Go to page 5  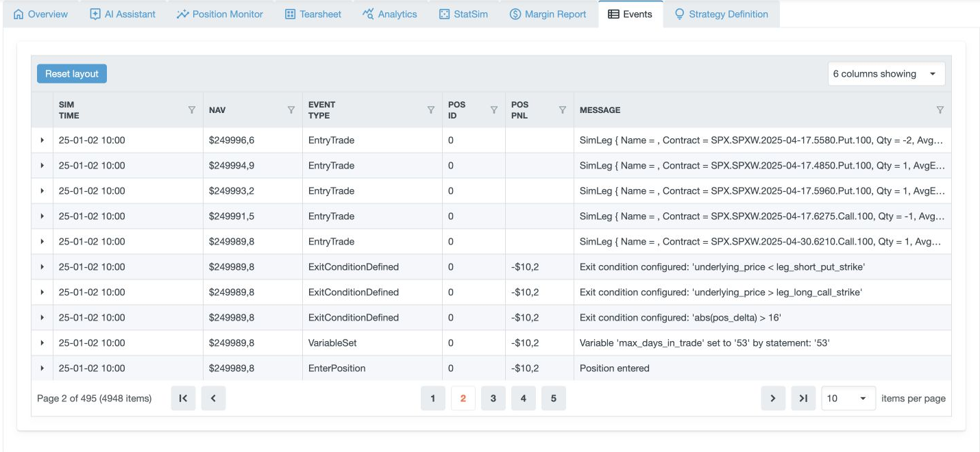click(554, 398)
